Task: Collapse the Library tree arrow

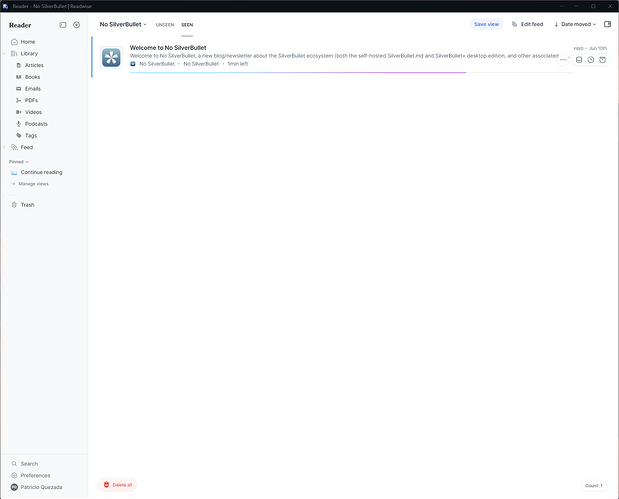Action: point(4,53)
